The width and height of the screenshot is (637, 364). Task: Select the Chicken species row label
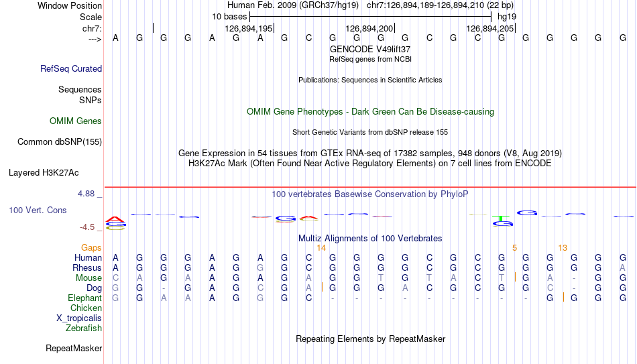86,308
